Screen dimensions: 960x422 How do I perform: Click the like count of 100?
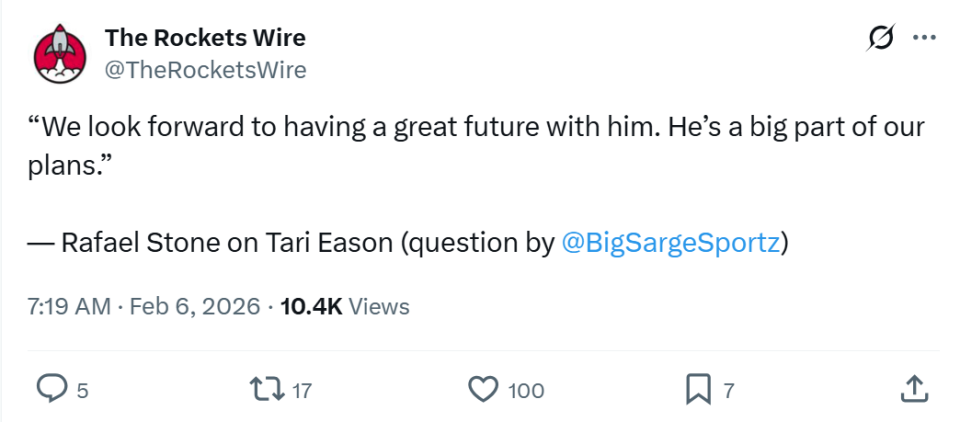[526, 390]
